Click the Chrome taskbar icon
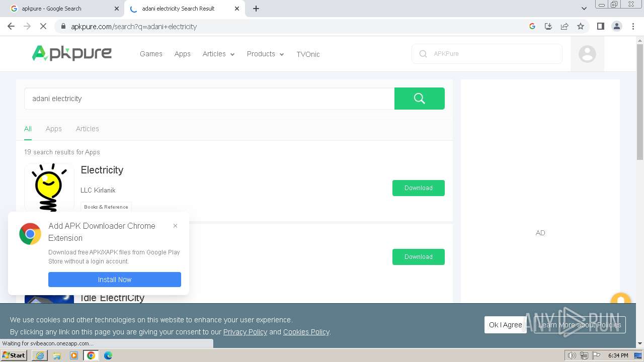644x362 pixels. pyautogui.click(x=91, y=355)
